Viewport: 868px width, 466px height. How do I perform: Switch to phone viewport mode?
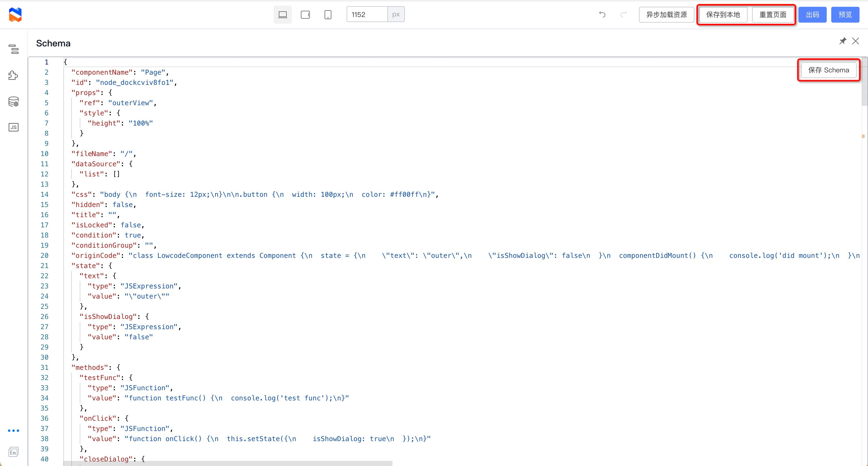point(328,14)
